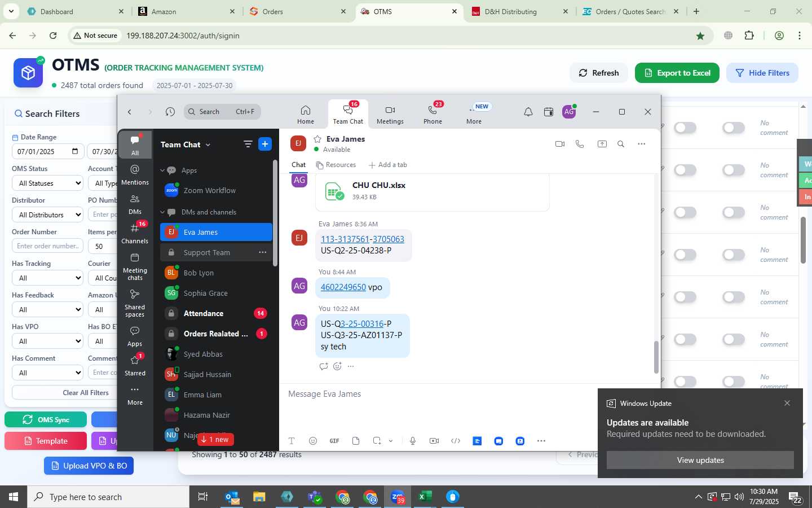Toggle second switch in fifth OTMS row
Viewport: 812px width, 508px height.
tap(734, 297)
